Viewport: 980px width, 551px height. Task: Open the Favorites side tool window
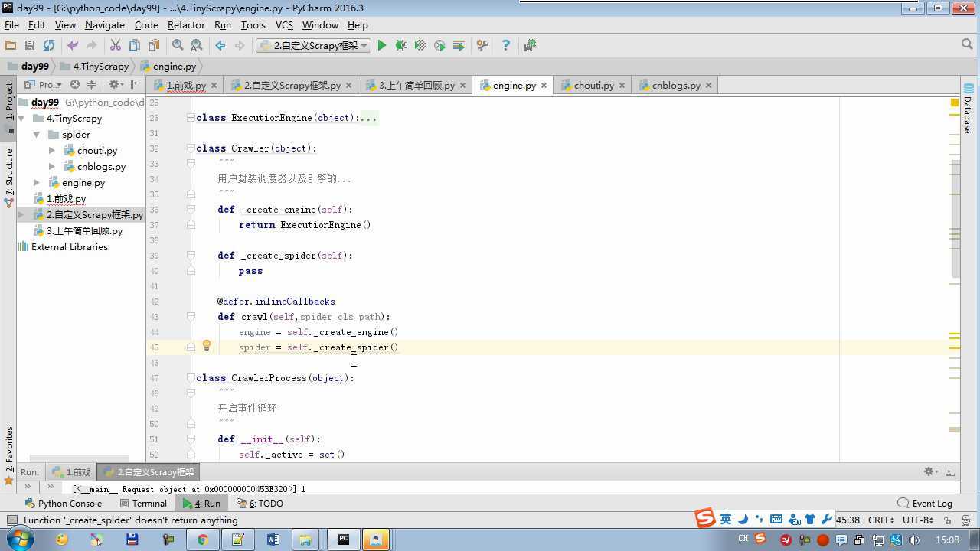point(9,455)
